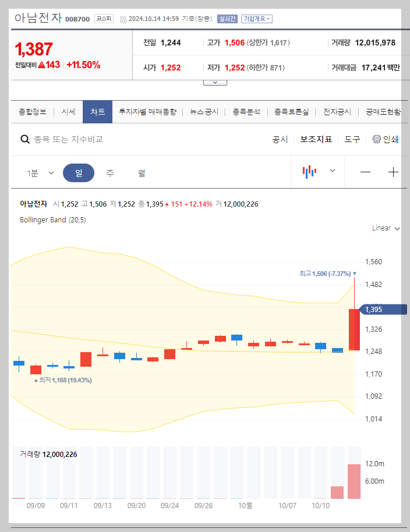Open the 보조지표 indicator settings

pos(316,139)
